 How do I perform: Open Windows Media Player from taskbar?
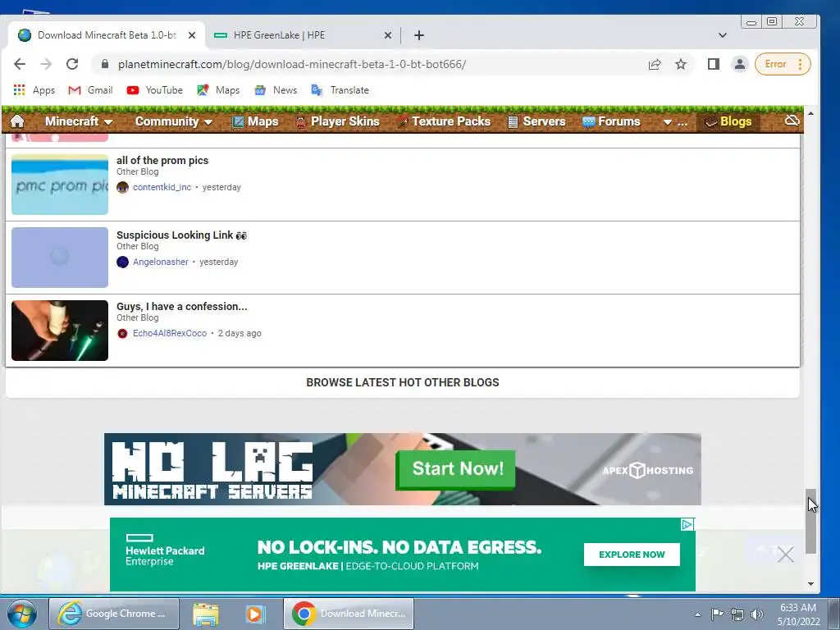tap(256, 614)
